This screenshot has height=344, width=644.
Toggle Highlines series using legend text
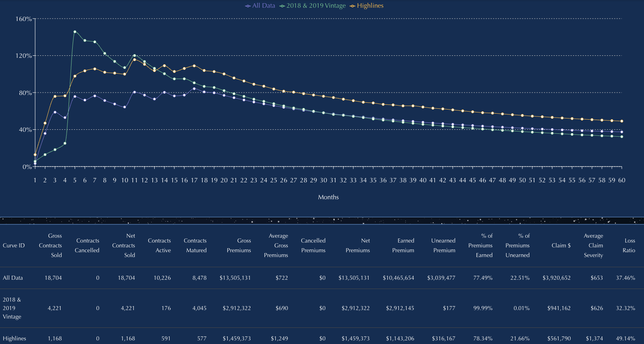370,6
